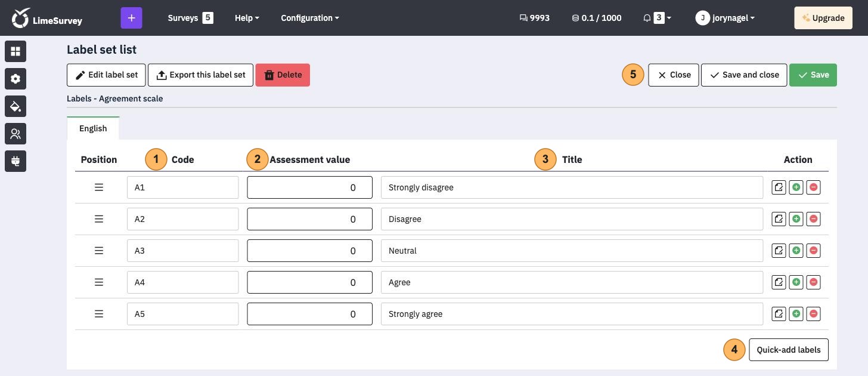Click the storage usage 0.1 / 1000
The height and width of the screenshot is (376, 868).
click(x=597, y=18)
